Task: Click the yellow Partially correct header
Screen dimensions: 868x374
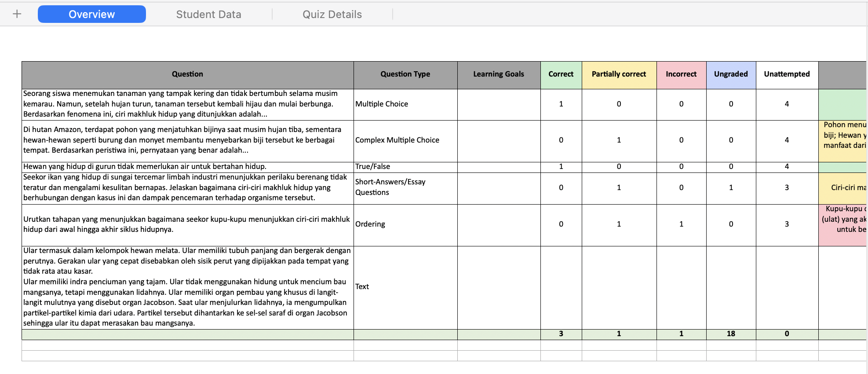Action: click(x=619, y=74)
